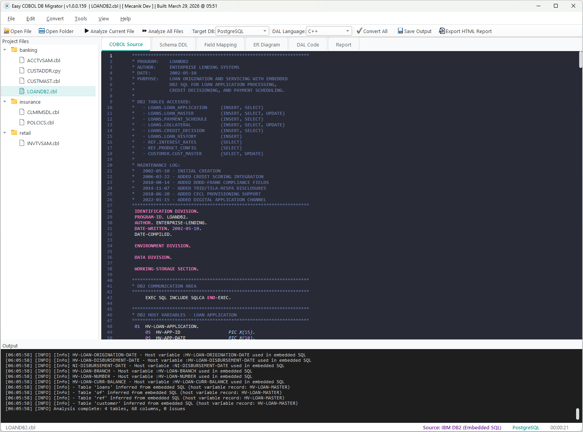583x432 pixels.
Task: Click the Export HTML Report label
Action: click(468, 31)
